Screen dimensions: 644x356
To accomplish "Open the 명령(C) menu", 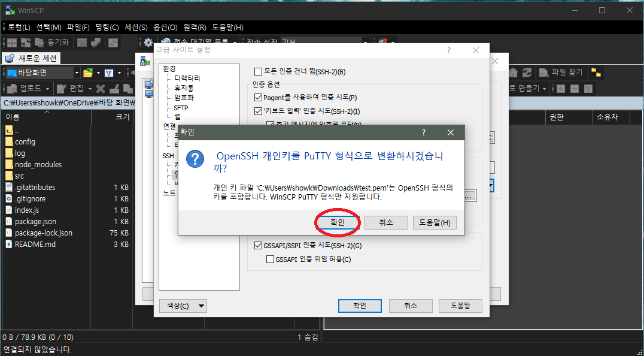I will tap(107, 28).
